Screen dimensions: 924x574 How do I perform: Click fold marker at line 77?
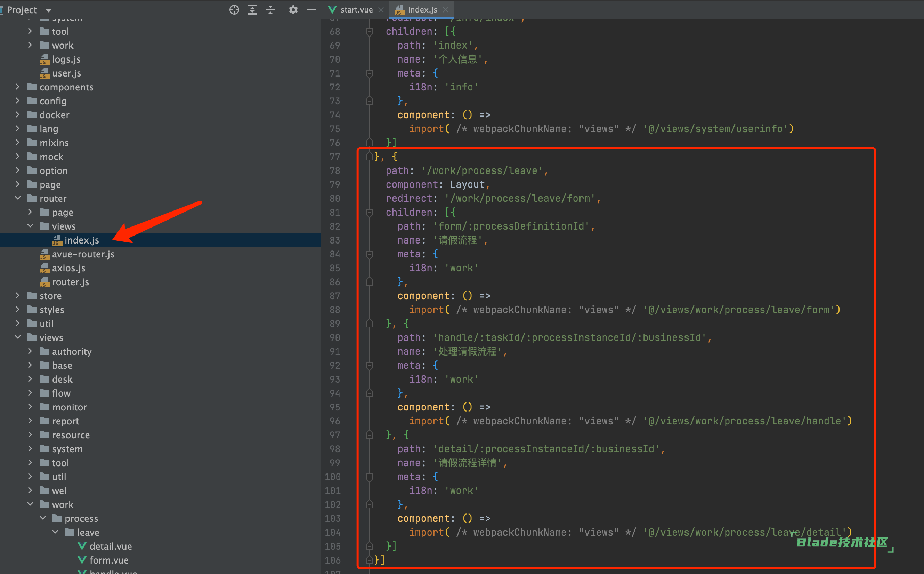[370, 157]
